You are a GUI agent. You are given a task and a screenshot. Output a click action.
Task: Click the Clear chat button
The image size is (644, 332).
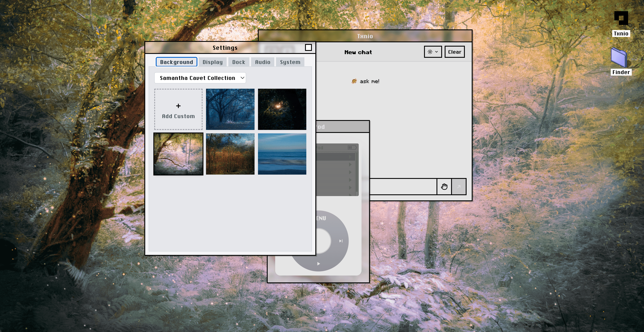[454, 52]
